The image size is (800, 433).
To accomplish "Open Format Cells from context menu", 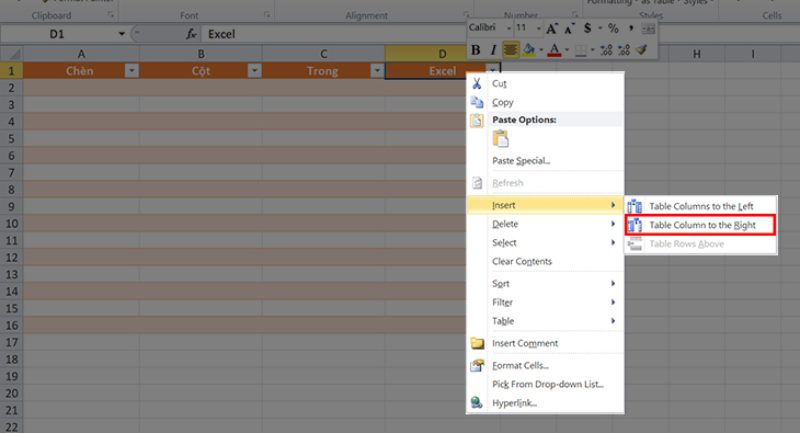I will tap(520, 365).
